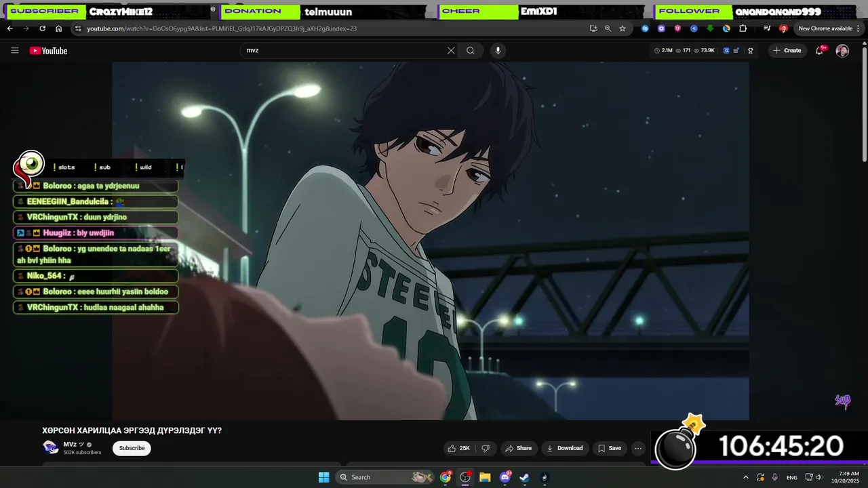Viewport: 868px width, 488px height.
Task: Open the browser home page button
Action: pos(59,28)
